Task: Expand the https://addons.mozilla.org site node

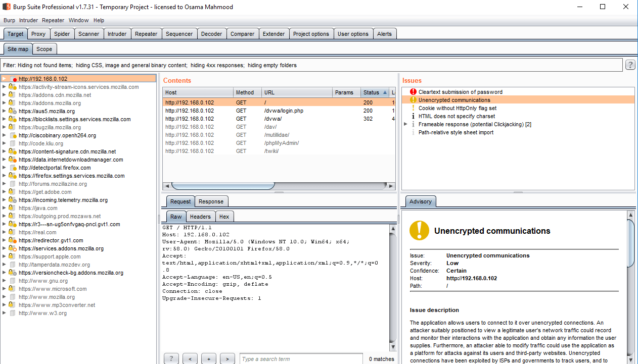Action: coord(5,103)
